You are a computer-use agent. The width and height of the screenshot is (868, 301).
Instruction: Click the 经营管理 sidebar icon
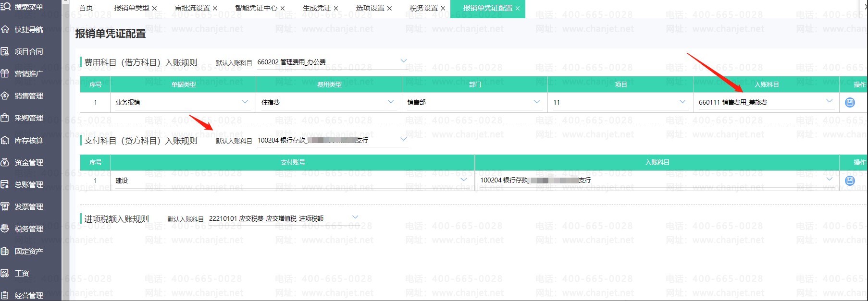click(5, 295)
